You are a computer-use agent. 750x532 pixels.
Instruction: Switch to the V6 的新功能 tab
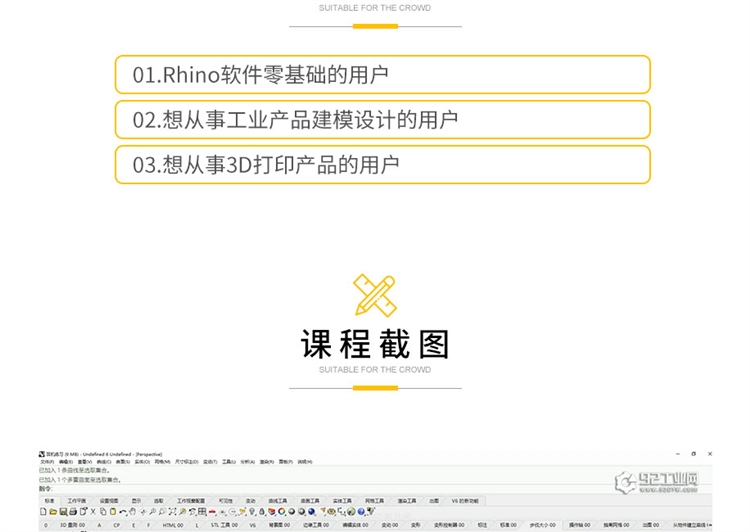(465, 500)
